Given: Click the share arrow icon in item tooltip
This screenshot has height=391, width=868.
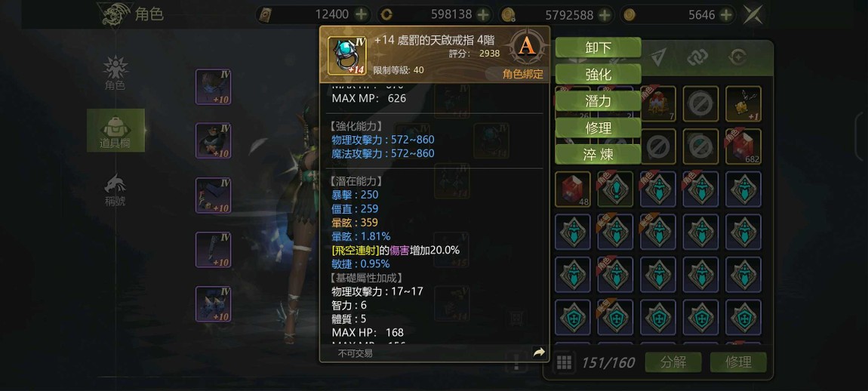Looking at the screenshot, I should click(539, 353).
